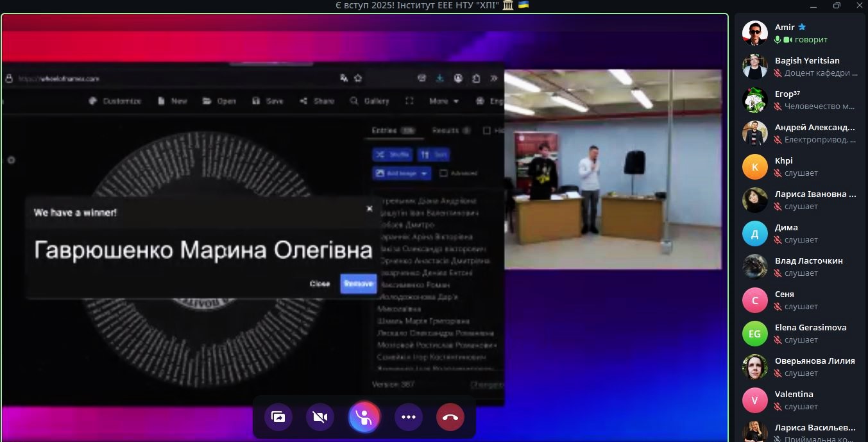The image size is (868, 442).
Task: Click the room camera video feed
Action: click(x=613, y=169)
